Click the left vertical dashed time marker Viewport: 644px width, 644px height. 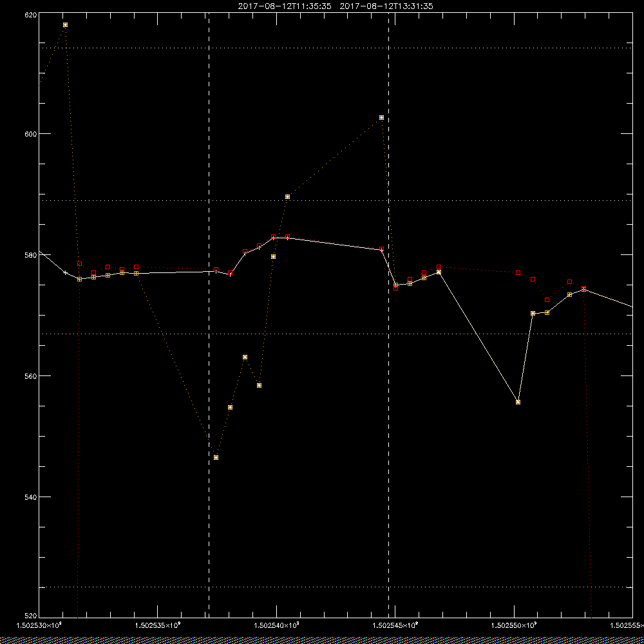[x=209, y=315]
